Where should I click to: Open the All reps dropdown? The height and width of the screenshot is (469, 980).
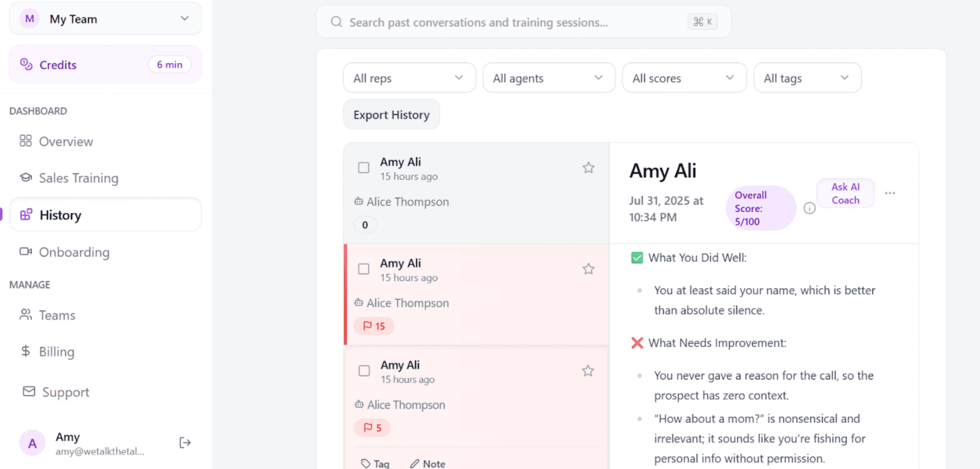click(x=409, y=77)
